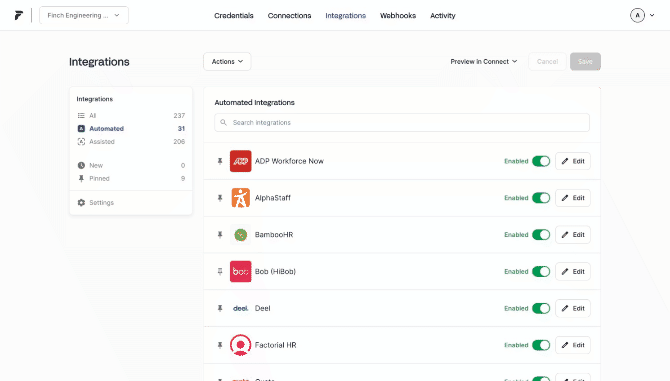Switch to the Connections tab
This screenshot has height=381, width=670.
tap(289, 15)
